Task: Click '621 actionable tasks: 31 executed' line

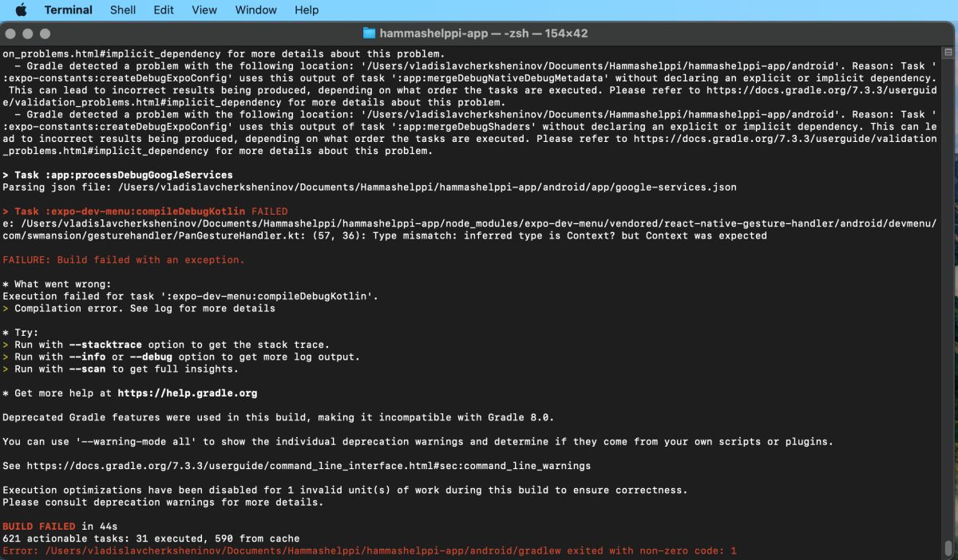Action: (151, 538)
